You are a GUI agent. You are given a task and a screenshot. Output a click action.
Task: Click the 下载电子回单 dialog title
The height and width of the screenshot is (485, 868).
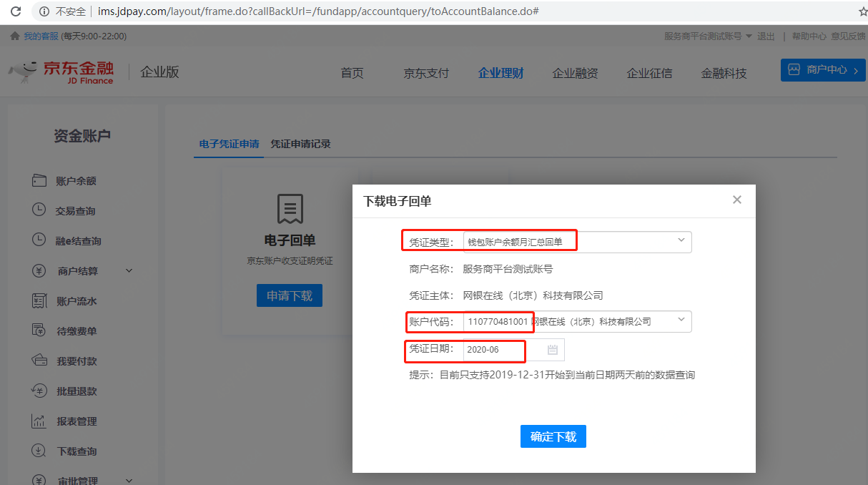(x=398, y=202)
